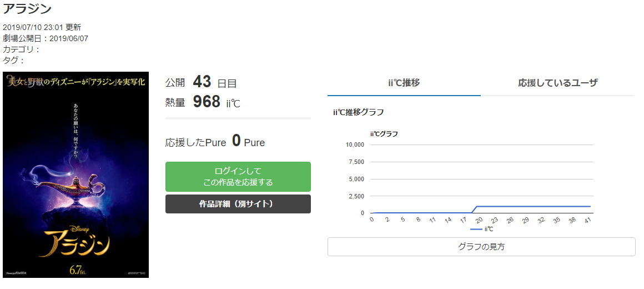Click the アラジン page title
Image resolution: width=644 pixels, height=289 pixels.
coord(27,8)
